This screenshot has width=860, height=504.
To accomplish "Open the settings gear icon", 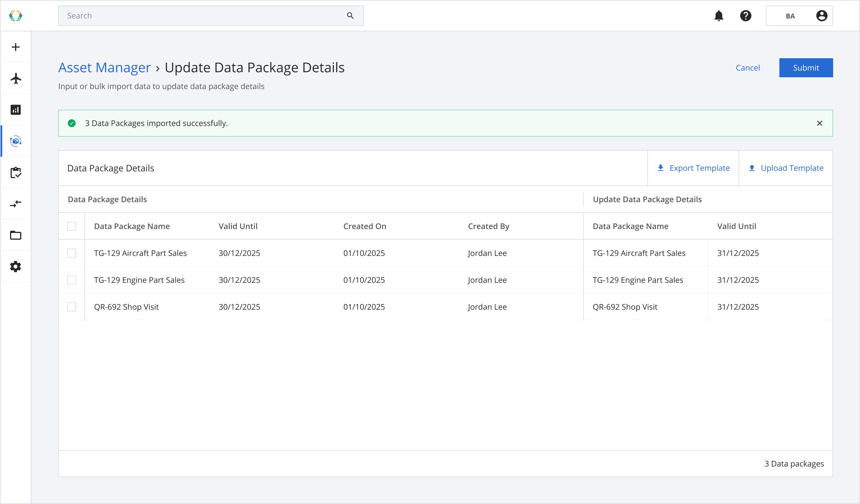I will (16, 267).
